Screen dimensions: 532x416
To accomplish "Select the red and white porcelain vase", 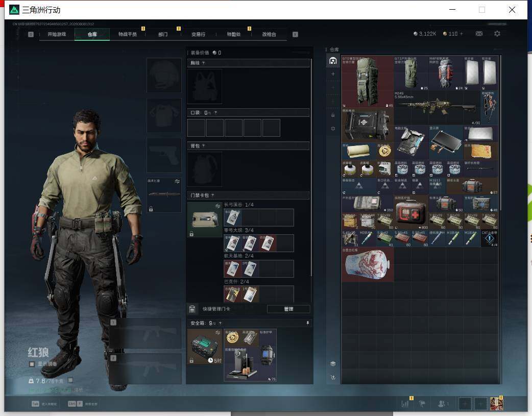I will (368, 264).
